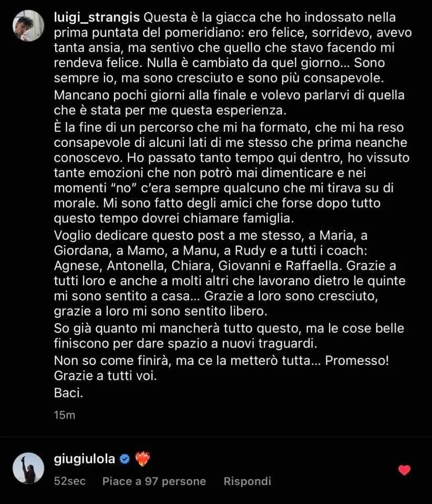The width and height of the screenshot is (432, 504).
Task: Click the 52sec timestamp on giugiulola's comment
Action: (x=70, y=481)
